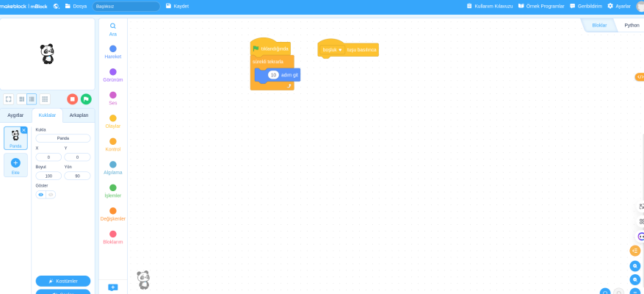
Task: Switch to the grid stage layout view
Action: (x=45, y=99)
